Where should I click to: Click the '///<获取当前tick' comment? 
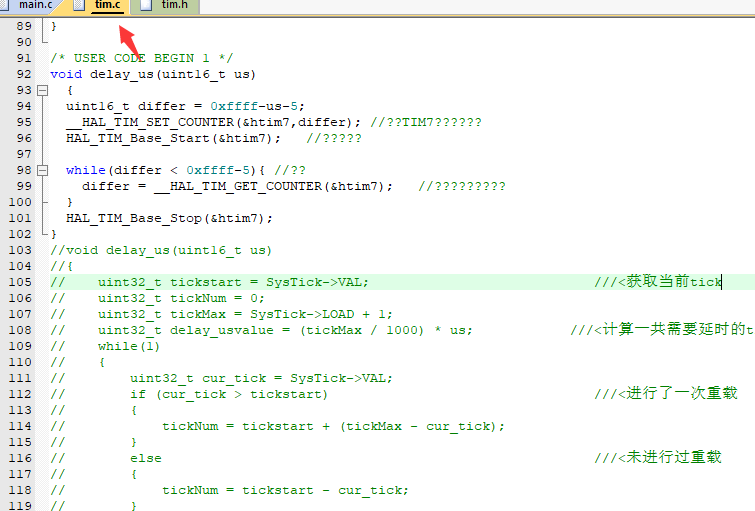[658, 282]
